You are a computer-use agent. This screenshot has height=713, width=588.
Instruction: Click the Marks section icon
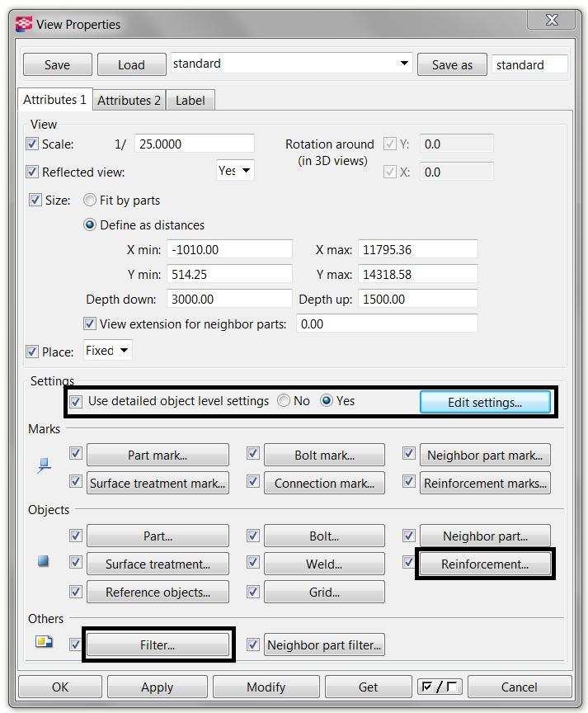coord(44,465)
